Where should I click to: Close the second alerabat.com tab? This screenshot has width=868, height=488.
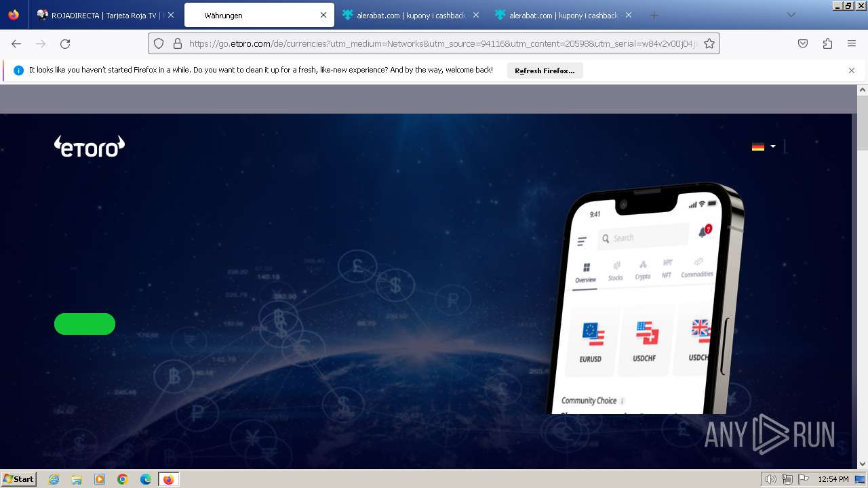click(629, 15)
